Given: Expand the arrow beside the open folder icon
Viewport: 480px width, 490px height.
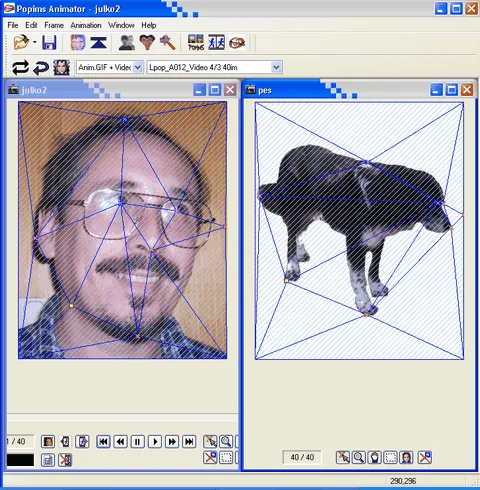Looking at the screenshot, I should tap(34, 42).
